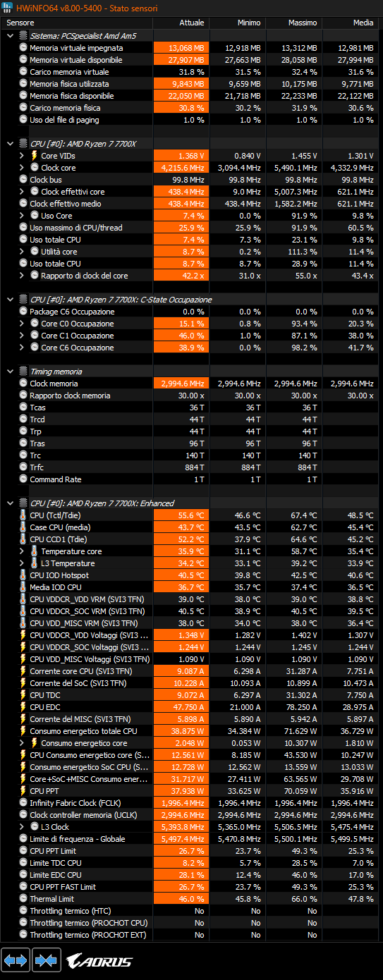
Task: Click the lightning icon for CPU TDC
Action: coord(23,695)
